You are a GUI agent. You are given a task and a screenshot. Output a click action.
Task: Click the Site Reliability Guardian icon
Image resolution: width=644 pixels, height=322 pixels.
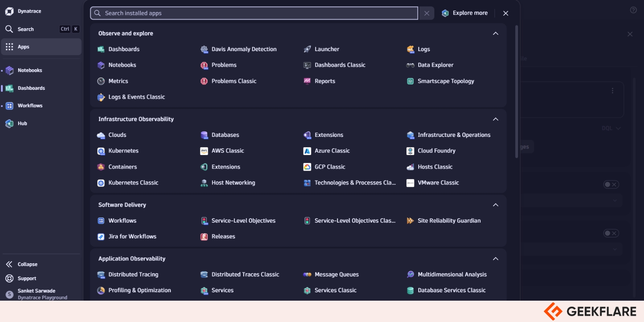[x=410, y=221]
